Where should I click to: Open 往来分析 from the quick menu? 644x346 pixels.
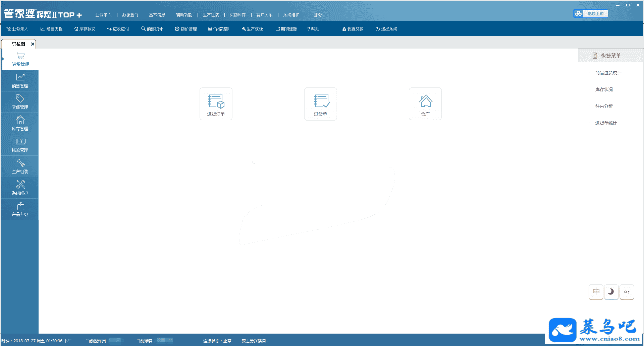604,106
